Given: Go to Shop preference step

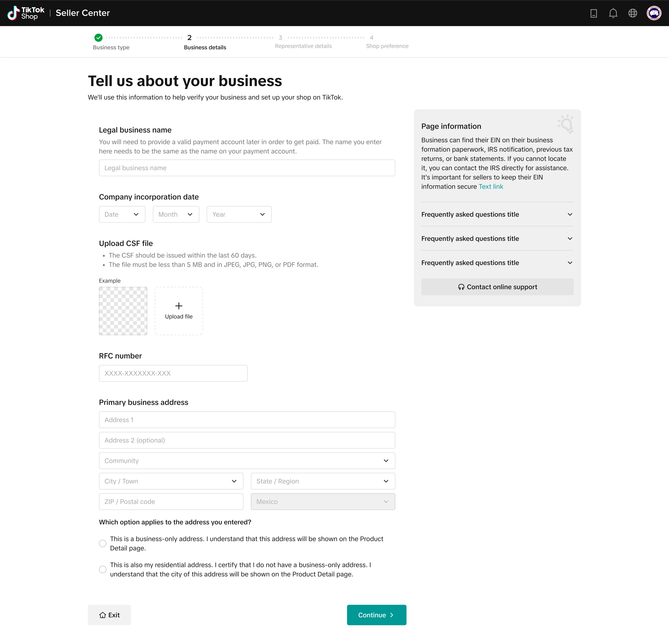Looking at the screenshot, I should 387,46.
